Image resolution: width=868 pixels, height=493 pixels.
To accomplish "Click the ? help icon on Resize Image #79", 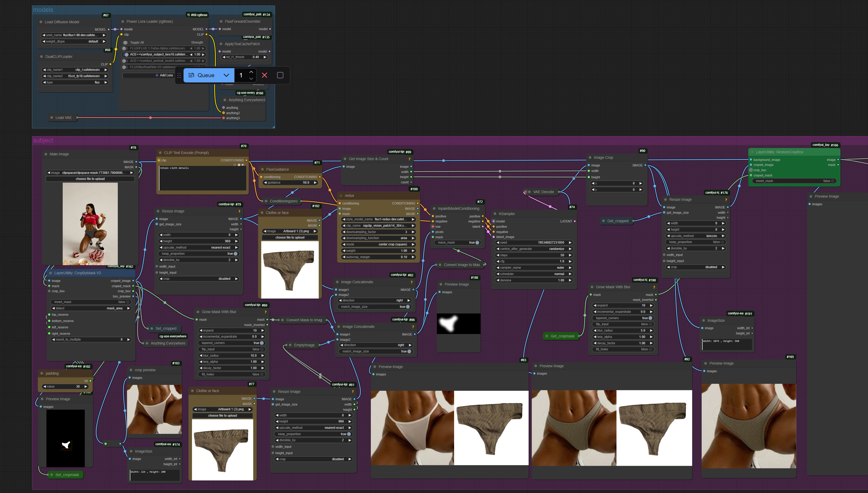I will 239,211.
